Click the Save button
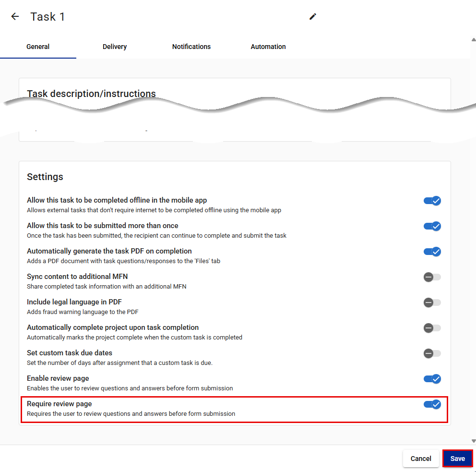 (x=457, y=459)
